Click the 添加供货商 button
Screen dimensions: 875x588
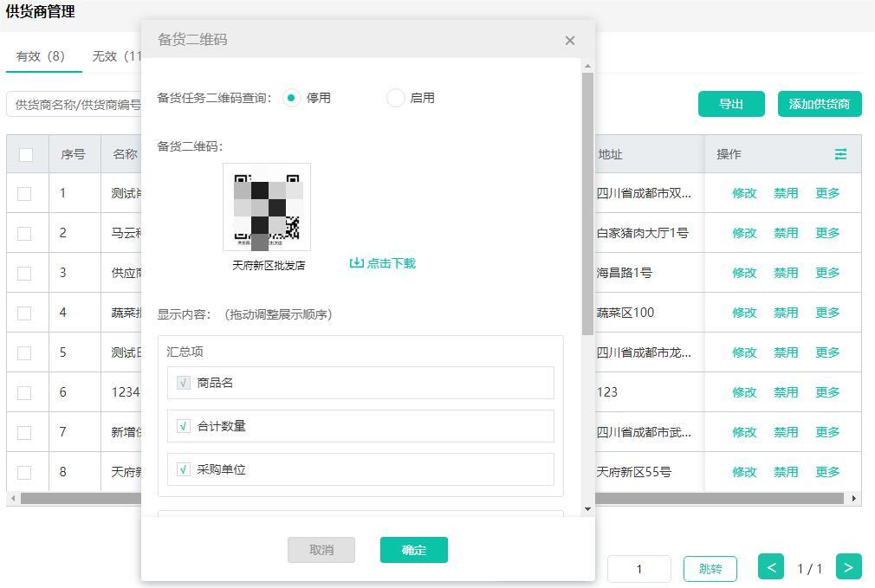819,103
